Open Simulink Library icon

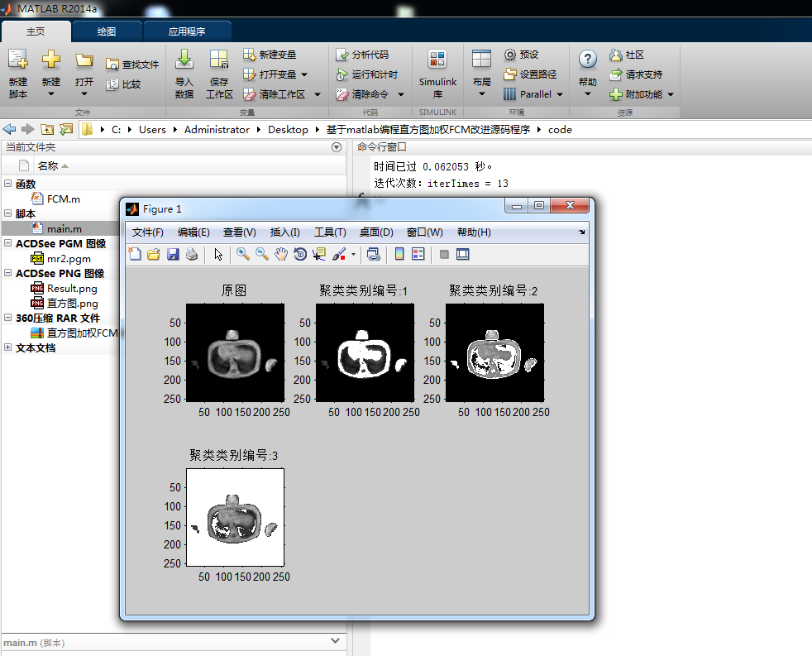click(x=437, y=59)
